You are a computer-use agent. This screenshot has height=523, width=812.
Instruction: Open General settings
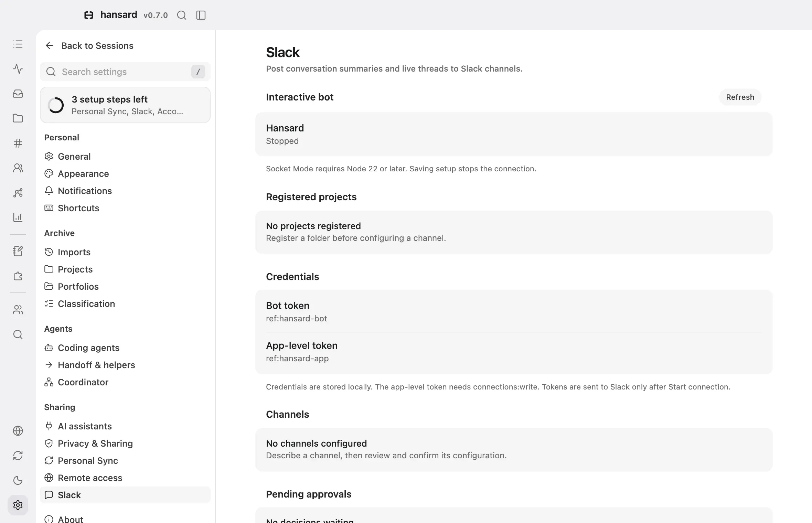[x=125, y=157]
